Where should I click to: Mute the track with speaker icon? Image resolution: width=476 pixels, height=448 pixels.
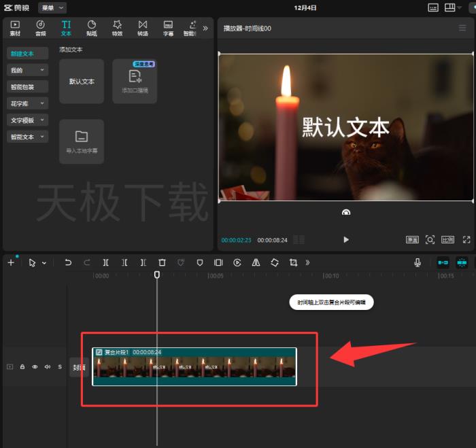click(x=47, y=366)
